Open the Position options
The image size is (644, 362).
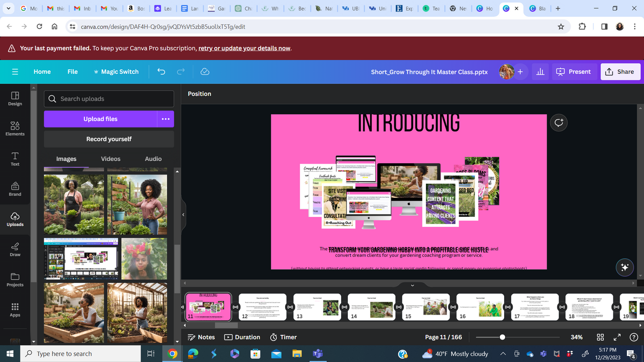tap(199, 94)
